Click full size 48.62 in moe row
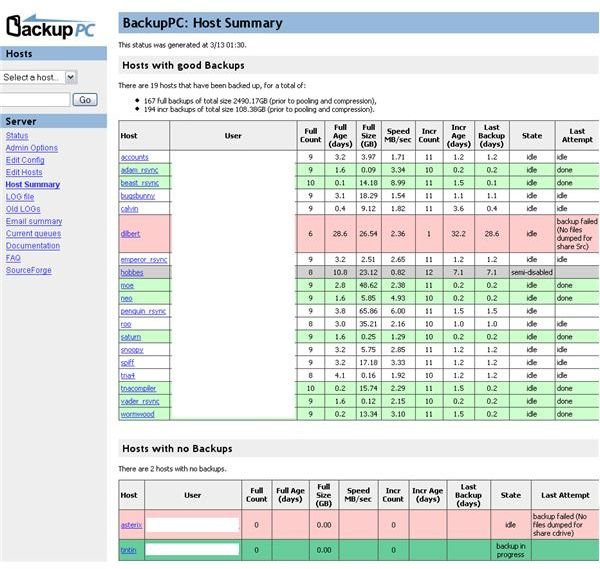 368,285
